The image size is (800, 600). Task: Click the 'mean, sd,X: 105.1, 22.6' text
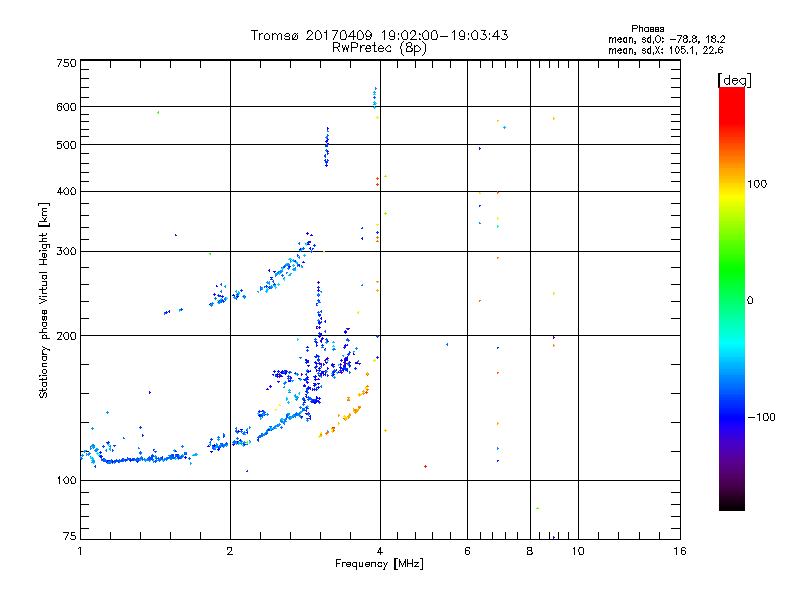tap(665, 50)
